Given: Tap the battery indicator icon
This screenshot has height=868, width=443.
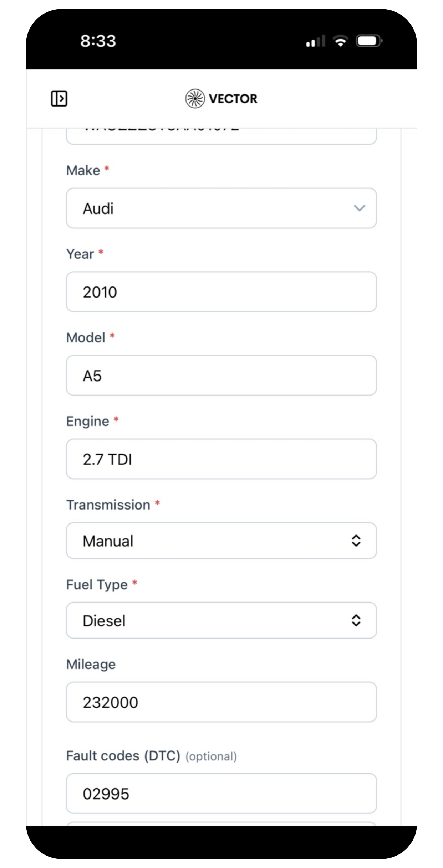Looking at the screenshot, I should click(369, 41).
